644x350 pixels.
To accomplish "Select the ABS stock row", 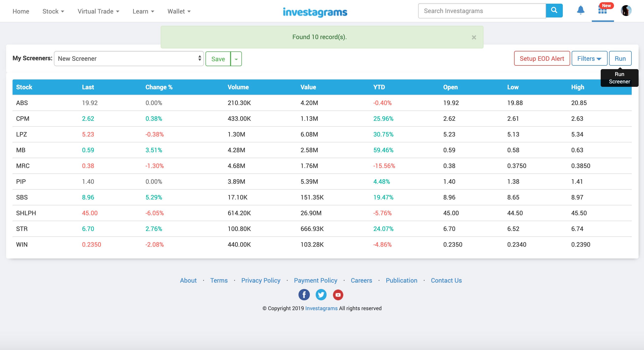I will click(322, 103).
